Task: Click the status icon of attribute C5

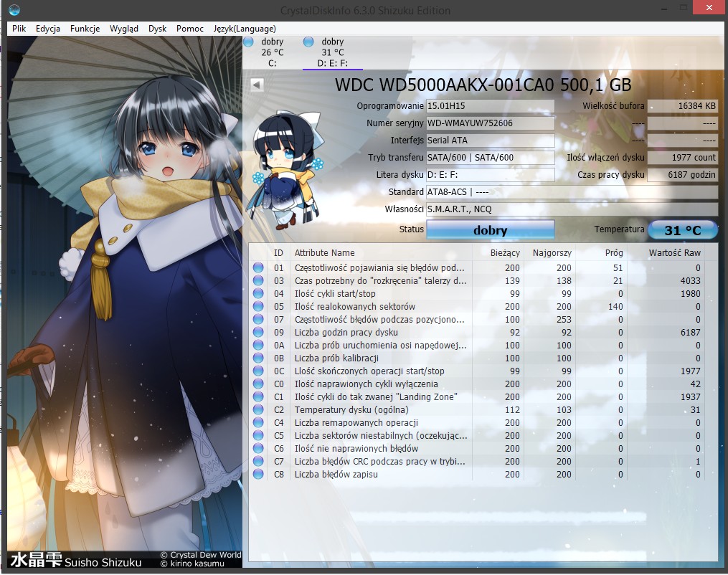Action: pos(258,435)
